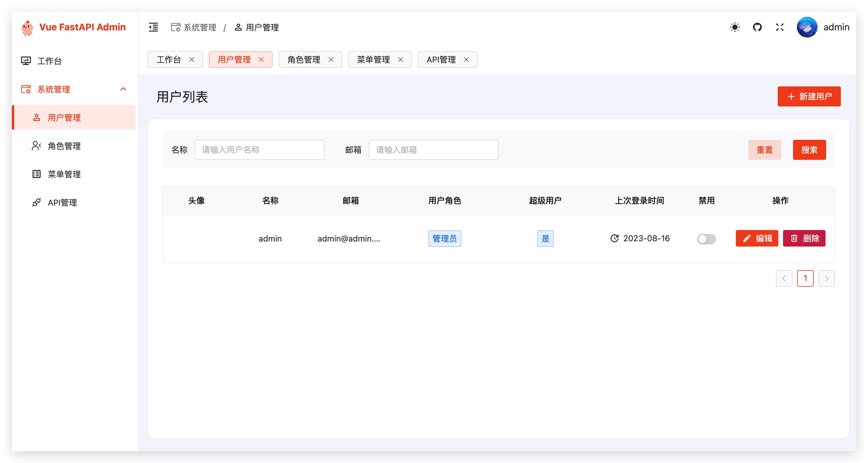Viewport: 868px width, 463px height.
Task: Close the 角色管理 tab
Action: pos(331,60)
